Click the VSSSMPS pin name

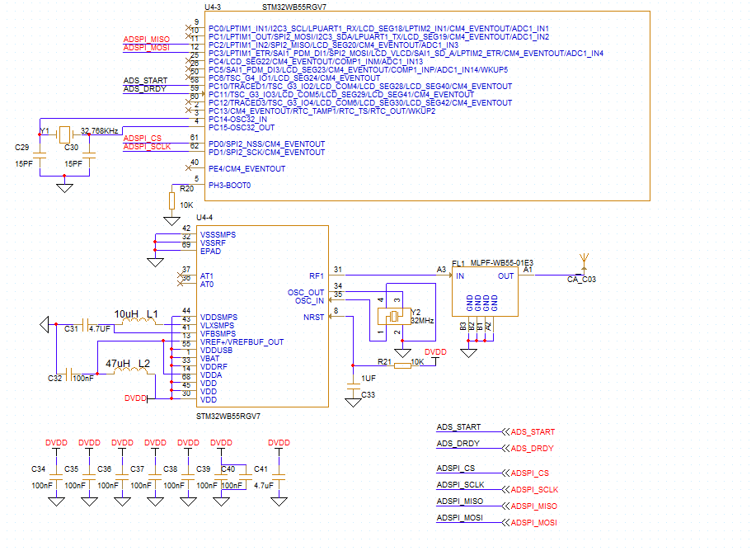tap(218, 234)
